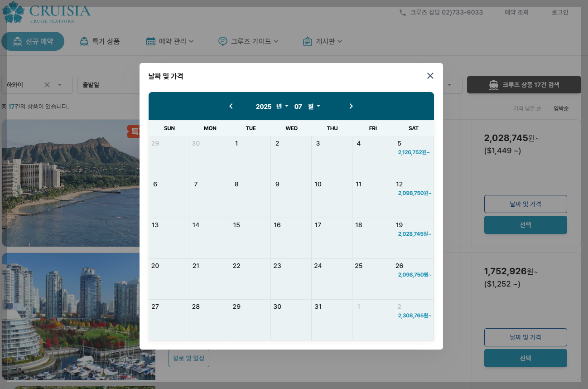Expand the 크루즈 가이드 menu chevron
The width and height of the screenshot is (588, 389).
click(276, 41)
